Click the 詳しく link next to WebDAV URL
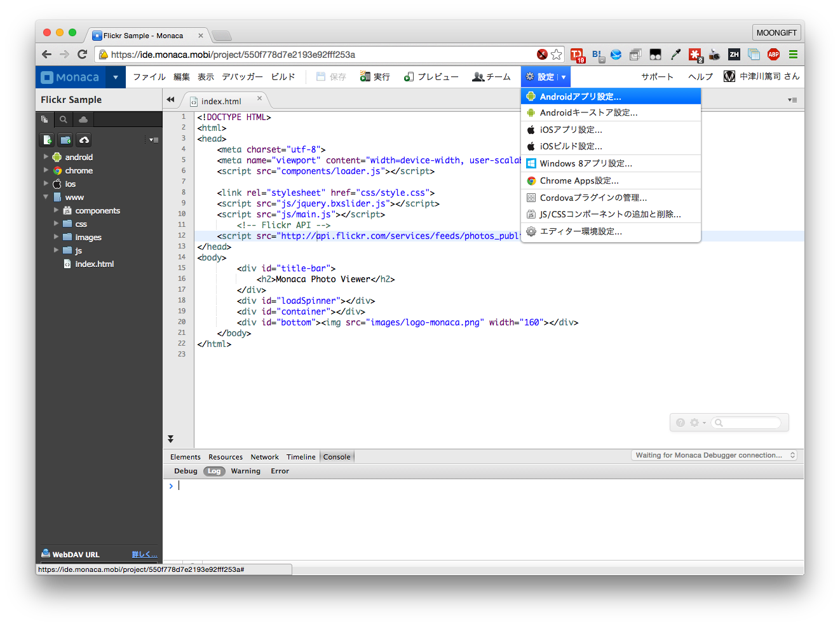Viewport: 840px width, 626px height. (x=144, y=554)
